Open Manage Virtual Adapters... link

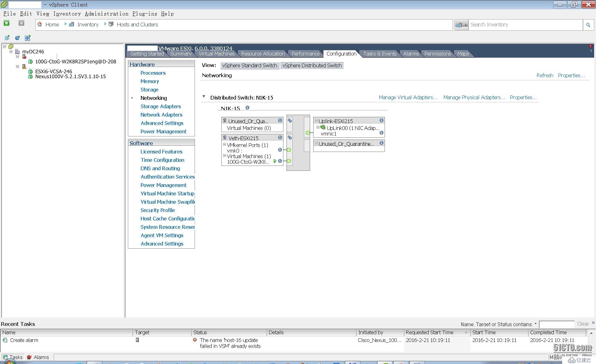coord(408,97)
